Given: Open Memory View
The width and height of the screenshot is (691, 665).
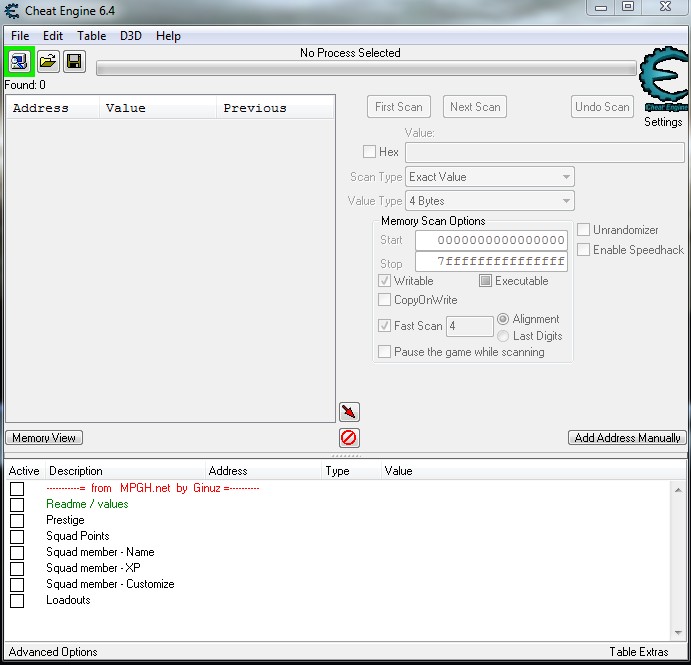Looking at the screenshot, I should tap(44, 438).
